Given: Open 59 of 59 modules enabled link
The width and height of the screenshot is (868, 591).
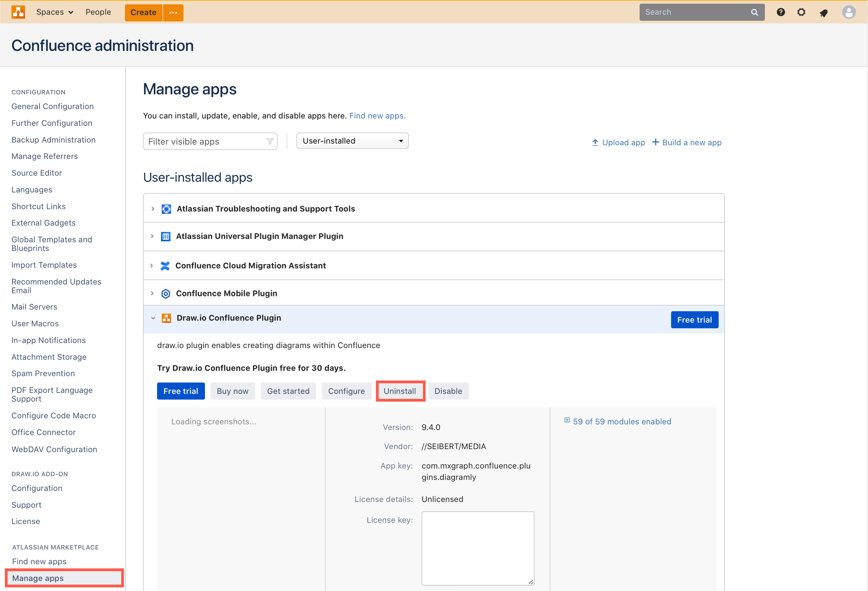Looking at the screenshot, I should tap(622, 422).
